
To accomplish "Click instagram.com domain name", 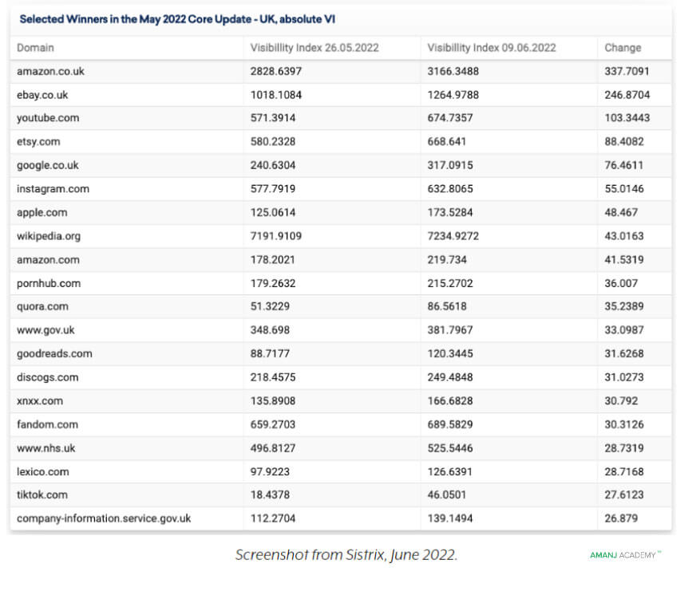I will point(53,189).
